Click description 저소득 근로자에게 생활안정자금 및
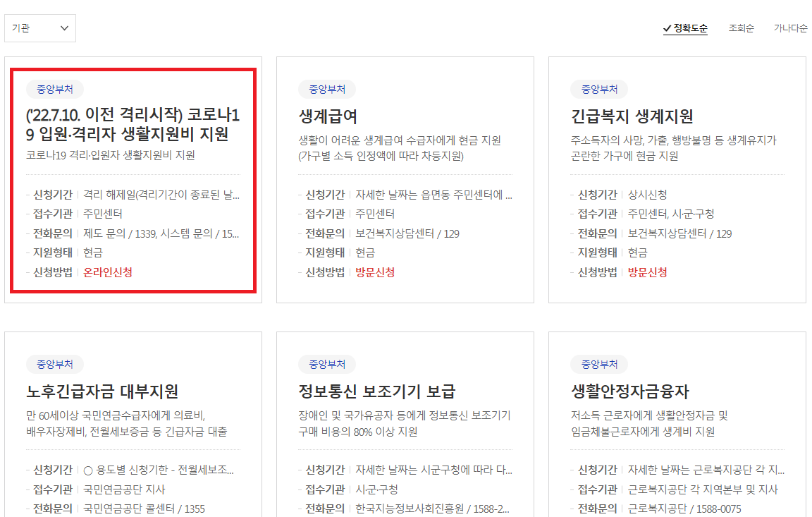 (649, 423)
